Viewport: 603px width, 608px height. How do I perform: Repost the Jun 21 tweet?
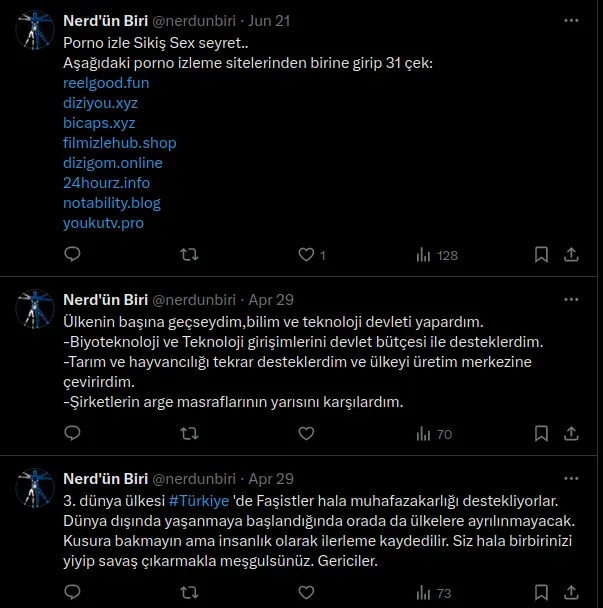tap(189, 255)
